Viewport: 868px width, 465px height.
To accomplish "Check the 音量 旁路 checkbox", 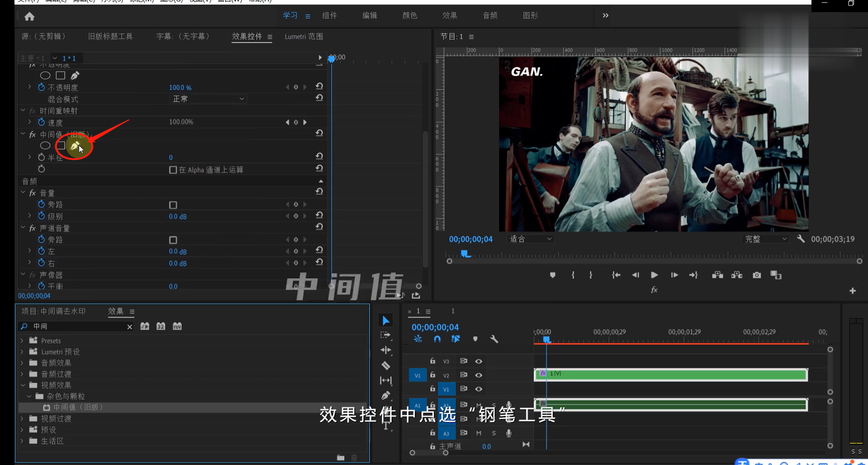I will [x=173, y=205].
